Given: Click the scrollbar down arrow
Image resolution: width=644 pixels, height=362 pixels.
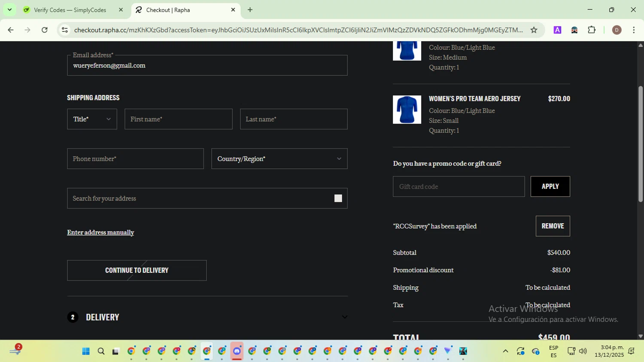Looking at the screenshot, I should pyautogui.click(x=640, y=336).
